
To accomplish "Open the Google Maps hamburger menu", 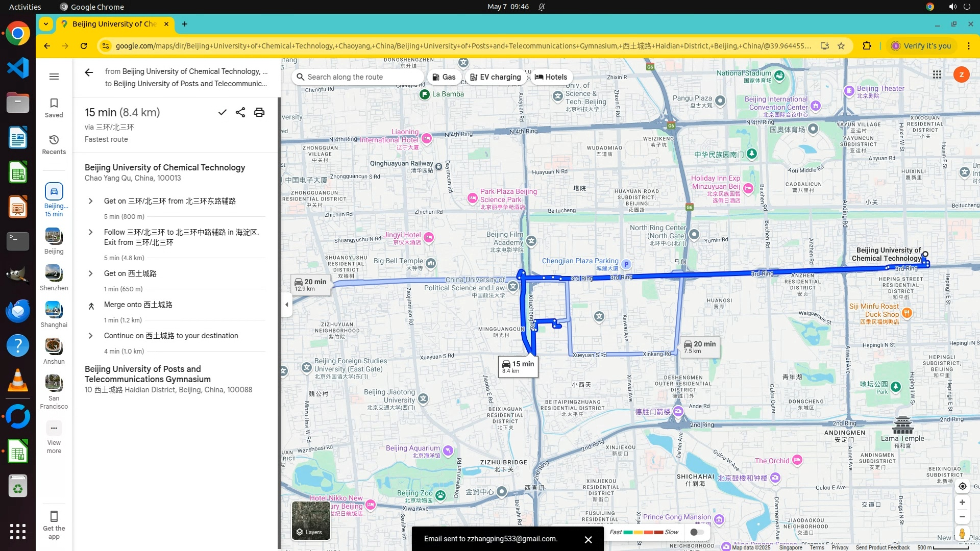I will (54, 77).
